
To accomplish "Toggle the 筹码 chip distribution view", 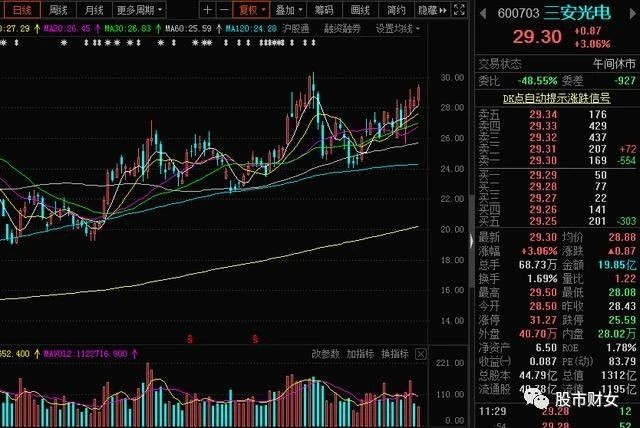I will pos(324,9).
